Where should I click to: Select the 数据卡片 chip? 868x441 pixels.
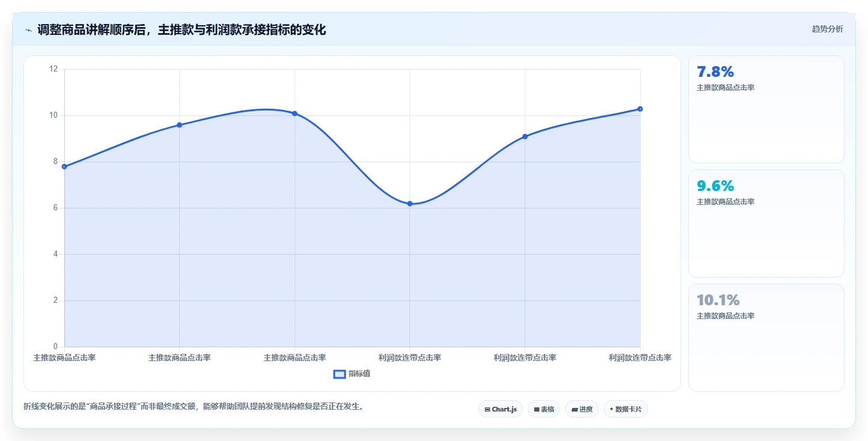(626, 409)
